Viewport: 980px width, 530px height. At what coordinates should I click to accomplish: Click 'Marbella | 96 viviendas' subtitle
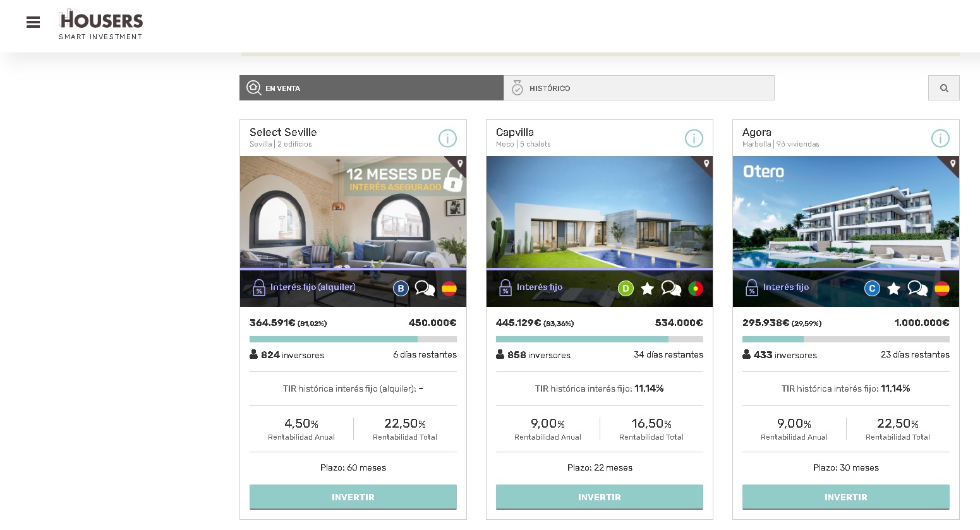[x=781, y=144]
